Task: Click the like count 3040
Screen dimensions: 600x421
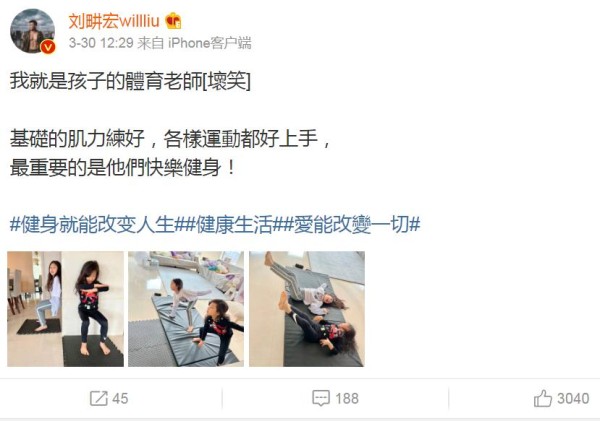Action: point(573,399)
